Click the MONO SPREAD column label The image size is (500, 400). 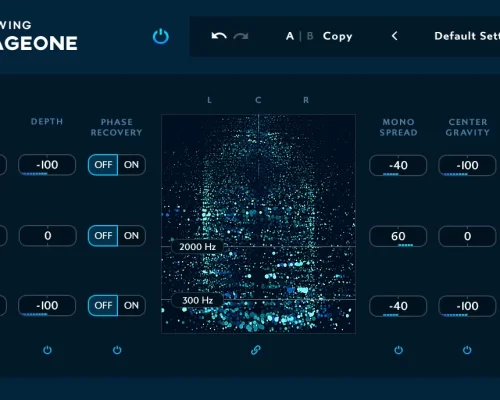[398, 127]
